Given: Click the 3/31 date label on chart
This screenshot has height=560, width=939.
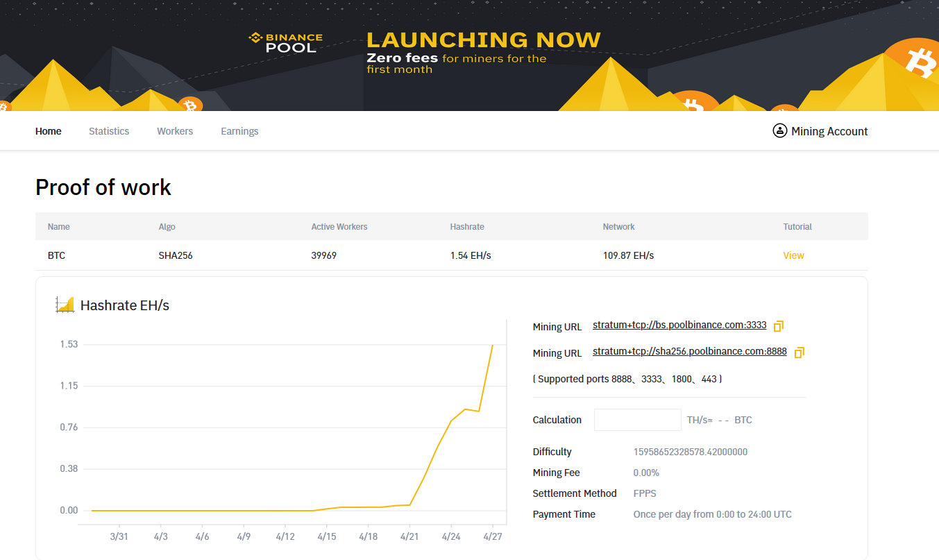Looking at the screenshot, I should coord(119,536).
